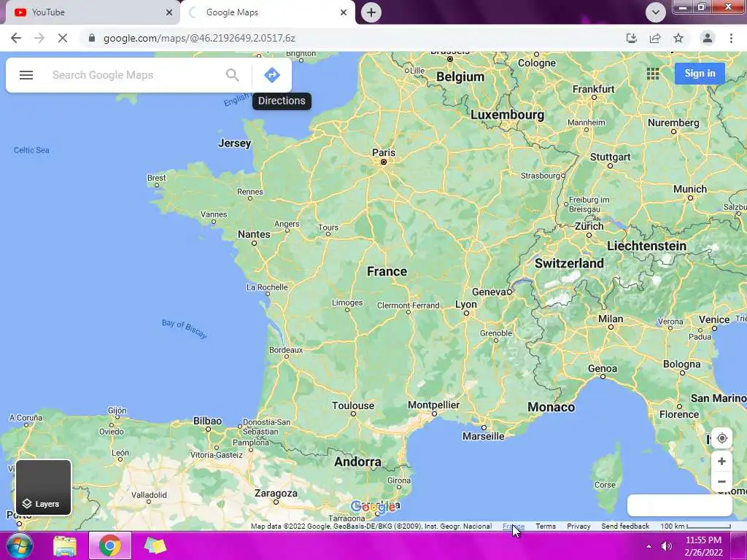This screenshot has width=747, height=560.
Task: Click the search magnifier icon
Action: [233, 75]
